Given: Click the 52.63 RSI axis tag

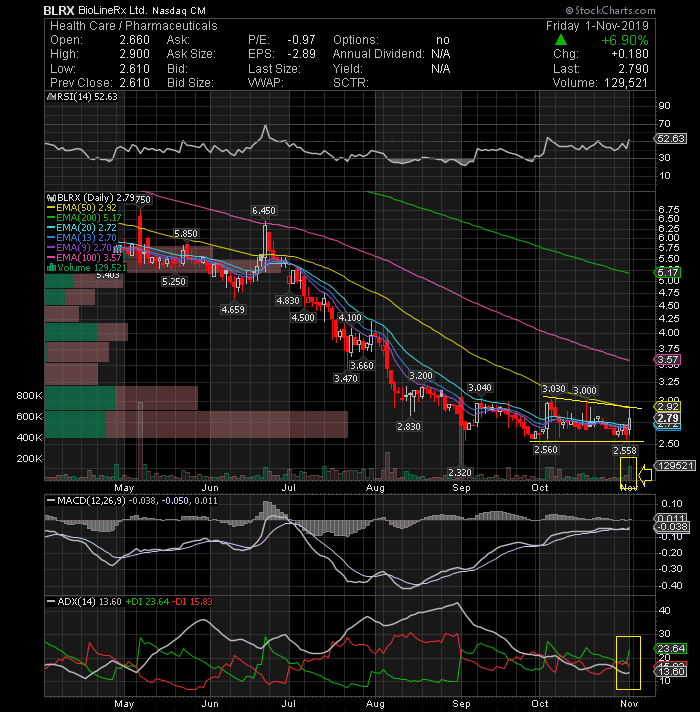Looking at the screenshot, I should pyautogui.click(x=670, y=138).
